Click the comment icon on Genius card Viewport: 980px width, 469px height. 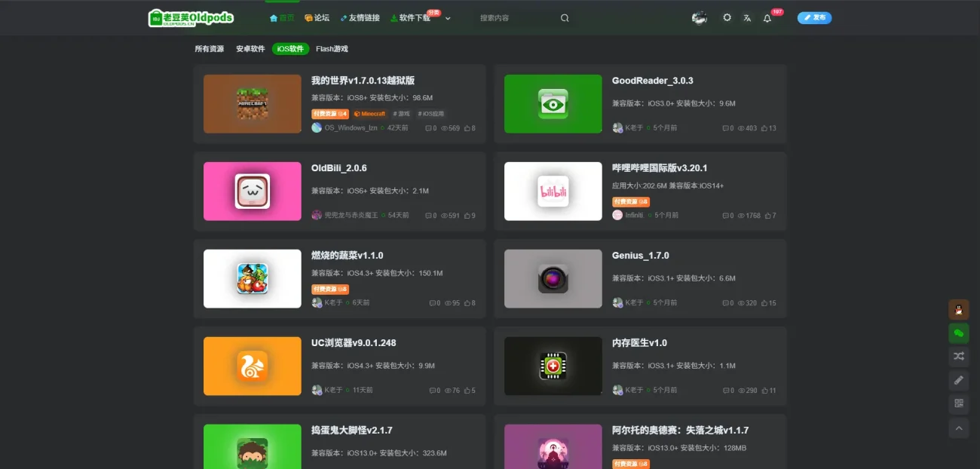[x=727, y=303]
